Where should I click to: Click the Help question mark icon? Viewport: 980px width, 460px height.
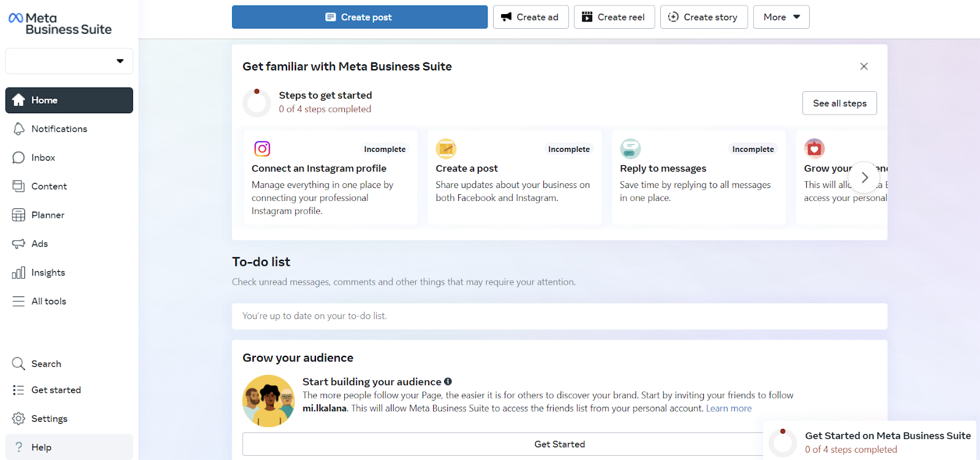(x=18, y=447)
